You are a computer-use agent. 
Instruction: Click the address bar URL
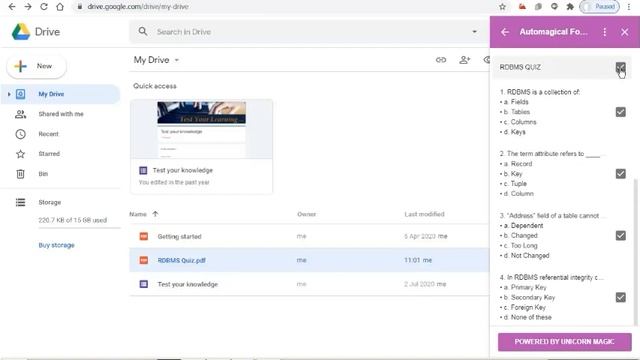click(x=138, y=7)
